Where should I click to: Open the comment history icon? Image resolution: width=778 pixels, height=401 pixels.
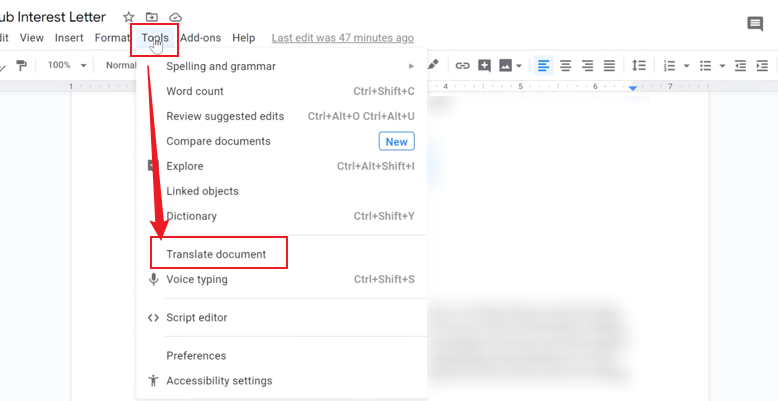click(755, 24)
